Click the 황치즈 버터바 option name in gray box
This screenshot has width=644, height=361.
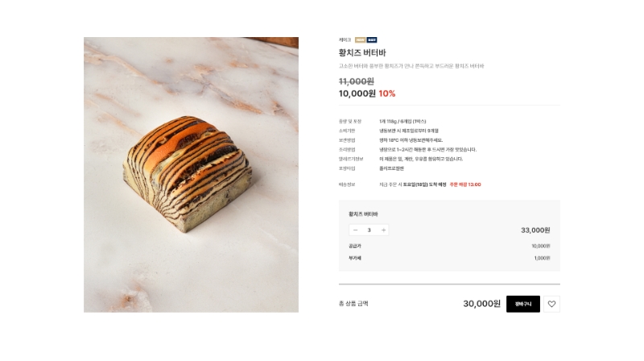(x=363, y=214)
